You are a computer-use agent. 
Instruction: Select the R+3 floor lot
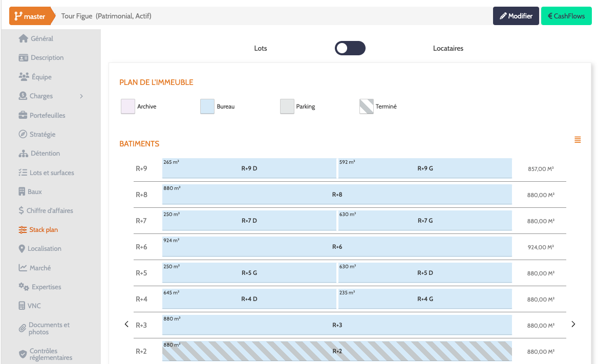tap(337, 325)
